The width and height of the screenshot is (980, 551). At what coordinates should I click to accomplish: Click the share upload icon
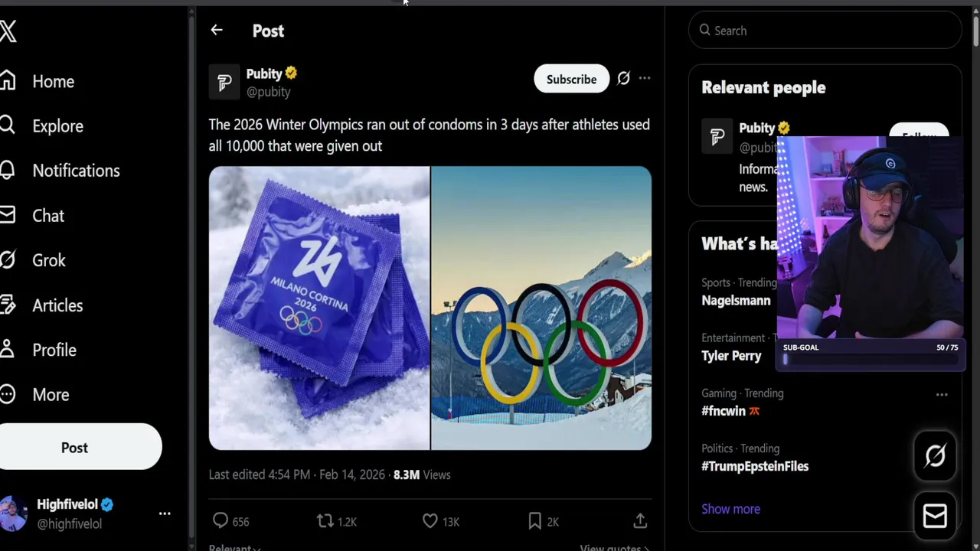pos(640,521)
